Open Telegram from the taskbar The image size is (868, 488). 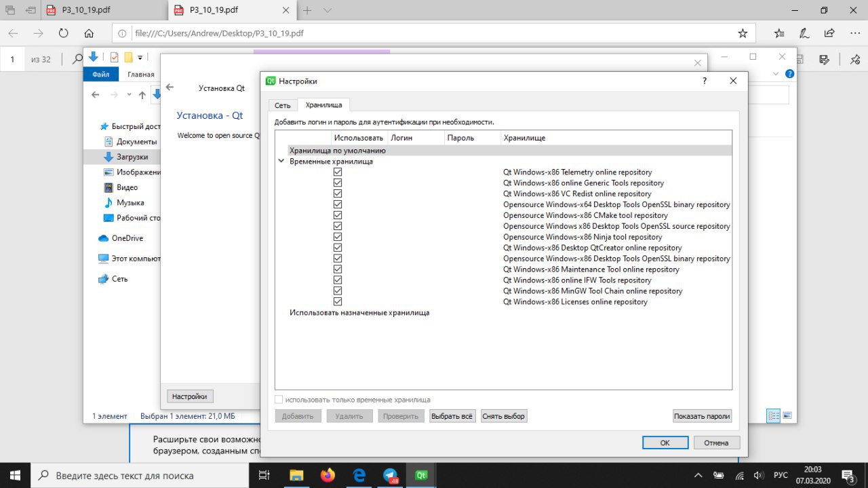point(391,475)
